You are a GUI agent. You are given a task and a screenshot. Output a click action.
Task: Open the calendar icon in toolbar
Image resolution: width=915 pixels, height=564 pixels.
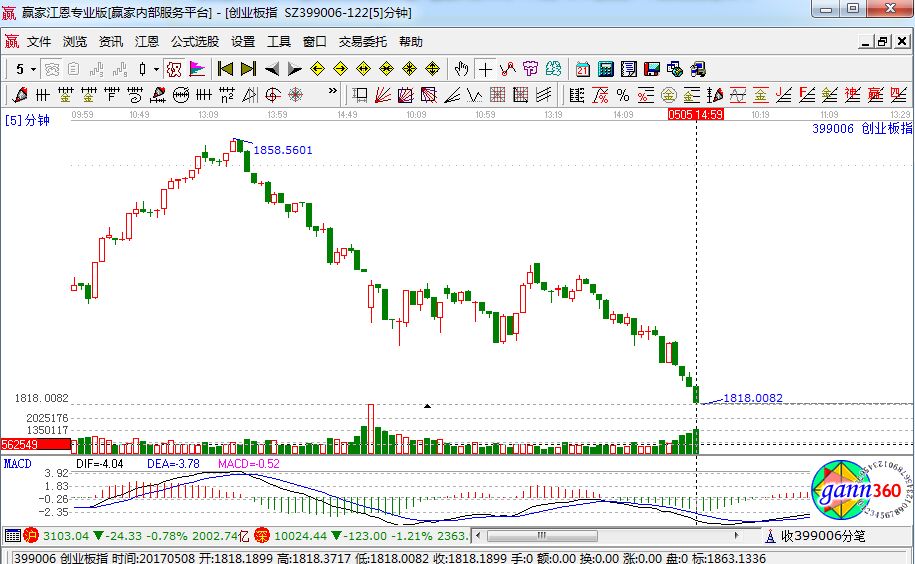tap(583, 69)
